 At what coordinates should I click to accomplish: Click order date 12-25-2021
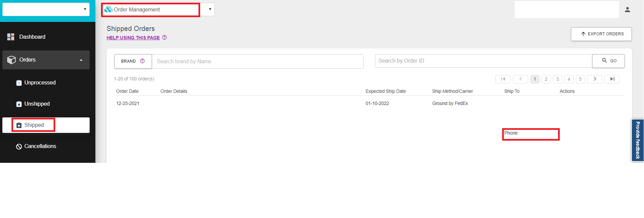pyautogui.click(x=128, y=103)
